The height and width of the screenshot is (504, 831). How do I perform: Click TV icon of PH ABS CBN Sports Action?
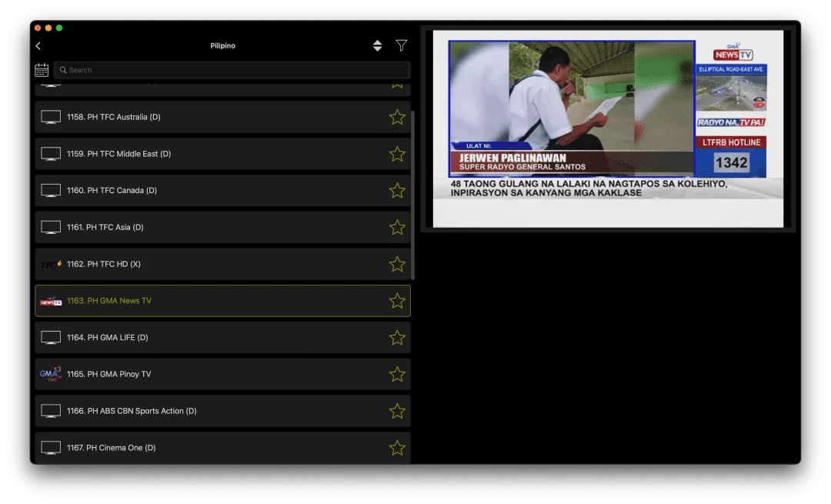(x=51, y=411)
